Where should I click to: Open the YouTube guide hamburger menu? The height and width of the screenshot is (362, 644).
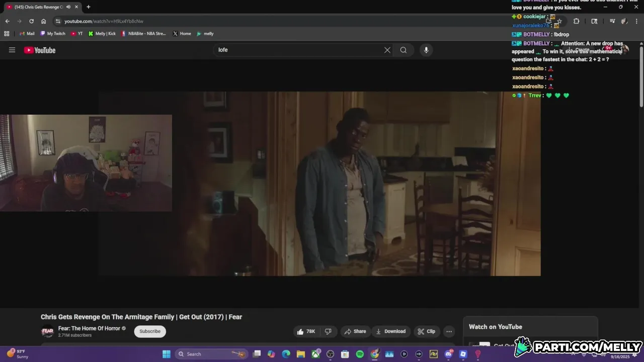click(x=12, y=50)
